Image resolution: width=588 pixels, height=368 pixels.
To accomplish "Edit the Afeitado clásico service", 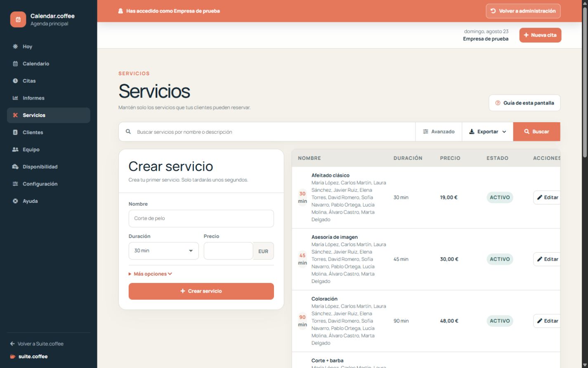I will click(x=547, y=197).
